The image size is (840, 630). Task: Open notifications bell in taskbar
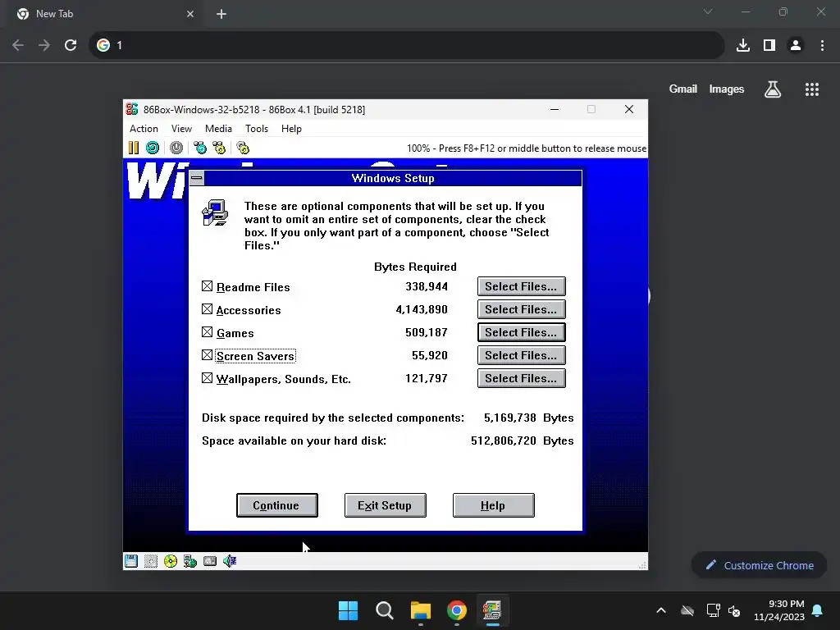(818, 610)
